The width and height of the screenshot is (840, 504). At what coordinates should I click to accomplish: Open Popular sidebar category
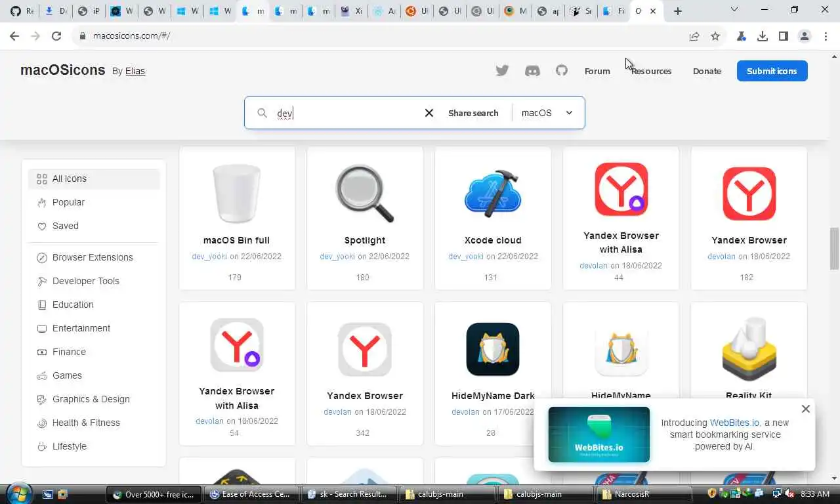[94, 202]
